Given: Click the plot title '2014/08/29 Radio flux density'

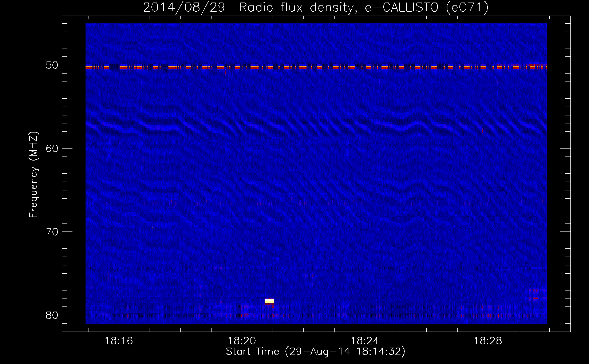Looking at the screenshot, I should click(x=316, y=7).
